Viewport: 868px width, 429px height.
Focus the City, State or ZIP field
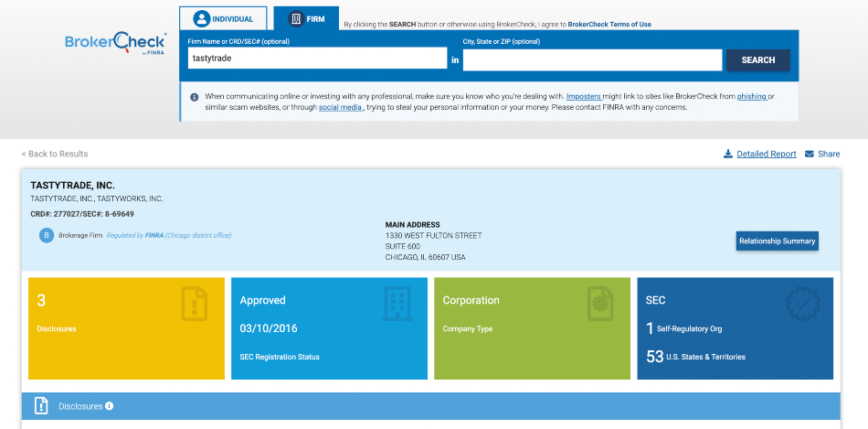pyautogui.click(x=592, y=59)
